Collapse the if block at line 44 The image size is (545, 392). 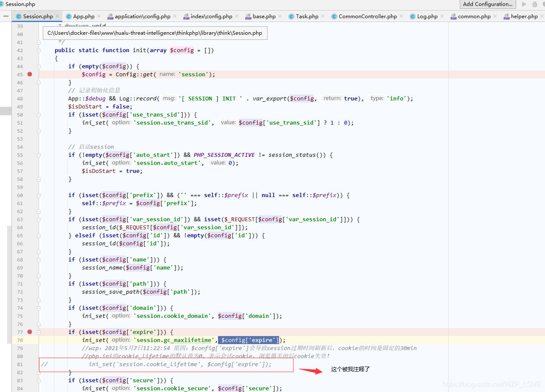tap(39, 66)
